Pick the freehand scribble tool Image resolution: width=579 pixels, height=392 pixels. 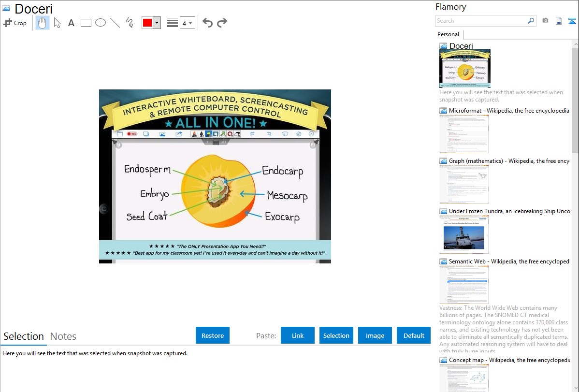click(130, 23)
